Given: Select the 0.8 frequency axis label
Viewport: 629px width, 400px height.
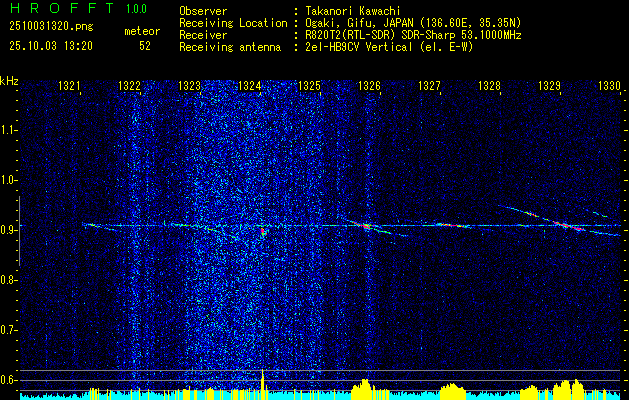Looking at the screenshot, I should (x=8, y=280).
